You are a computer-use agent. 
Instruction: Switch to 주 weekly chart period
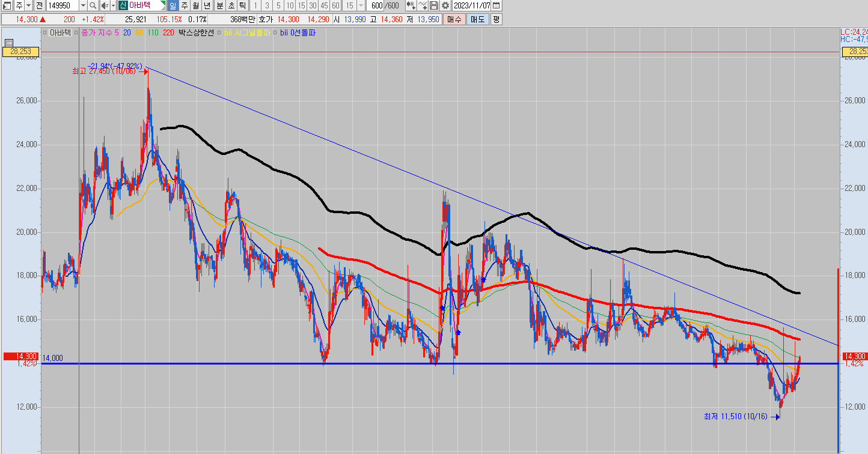pos(184,5)
